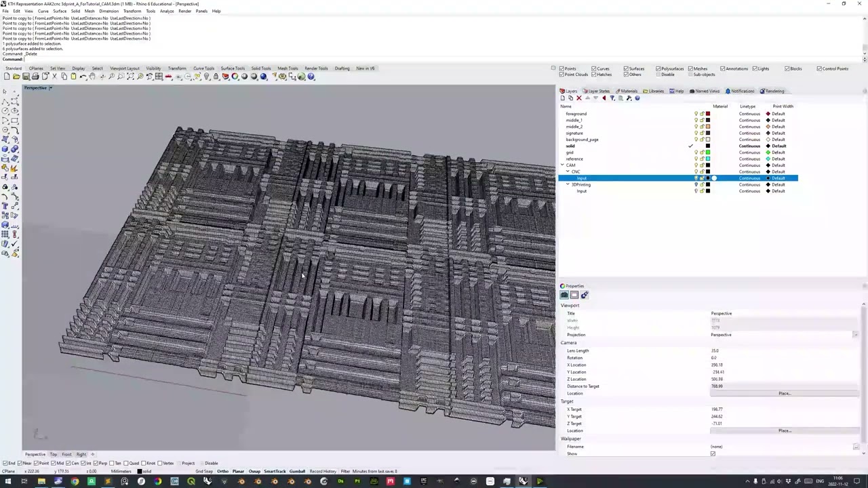Image resolution: width=868 pixels, height=488 pixels.
Task: Click the Paste clipboard icon
Action: [73, 76]
